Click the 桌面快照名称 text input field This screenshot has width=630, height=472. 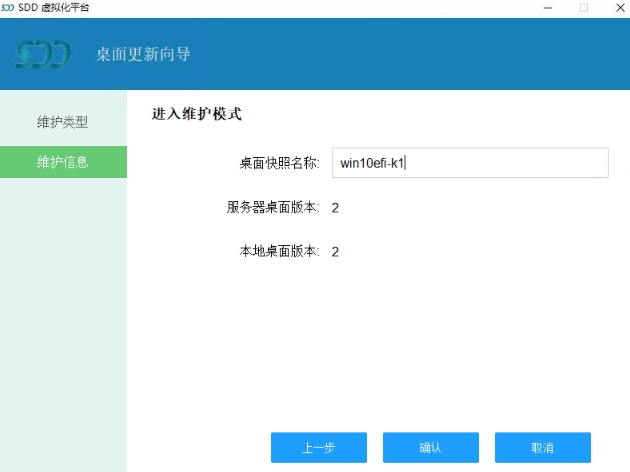(470, 163)
